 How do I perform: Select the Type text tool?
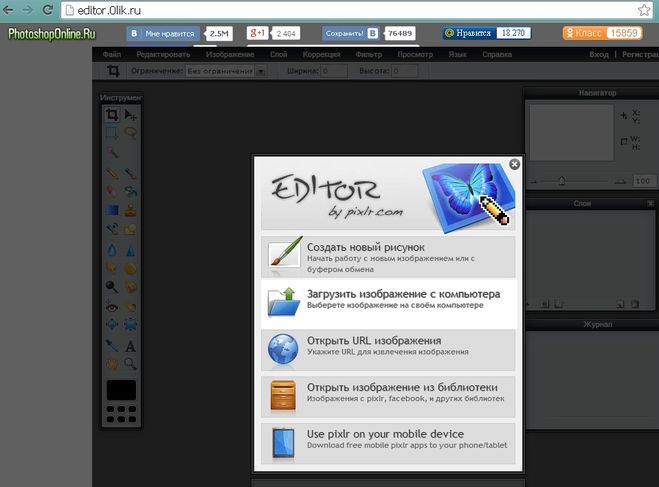pos(130,346)
